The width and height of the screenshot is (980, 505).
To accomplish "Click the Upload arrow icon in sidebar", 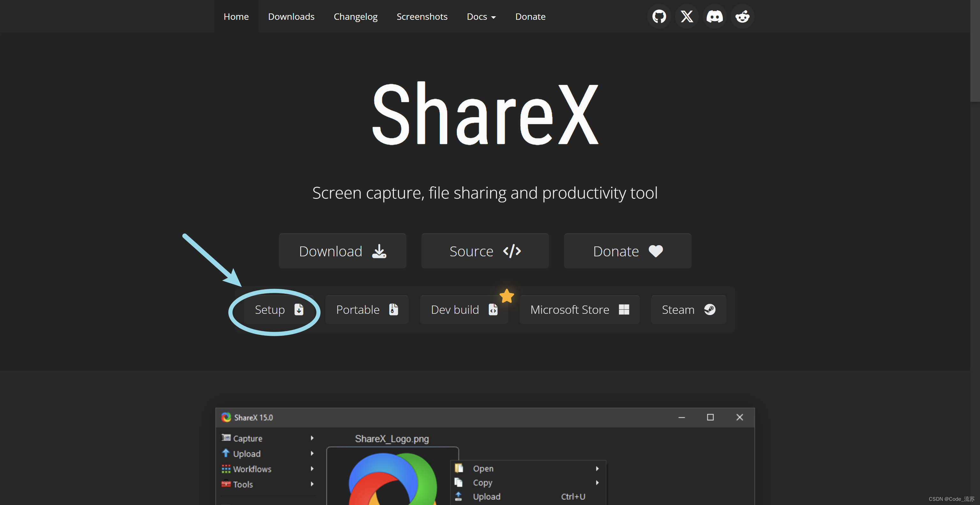I will pyautogui.click(x=226, y=453).
